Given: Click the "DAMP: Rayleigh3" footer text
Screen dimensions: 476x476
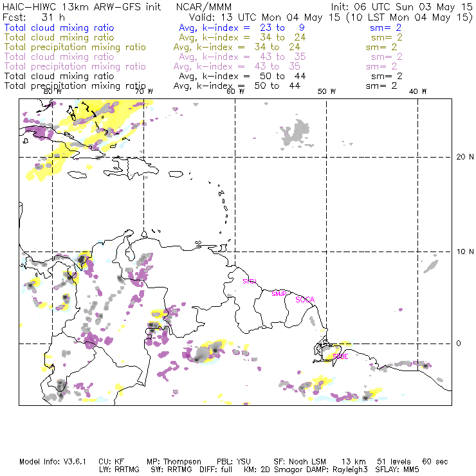Looking at the screenshot, I should [337, 470].
